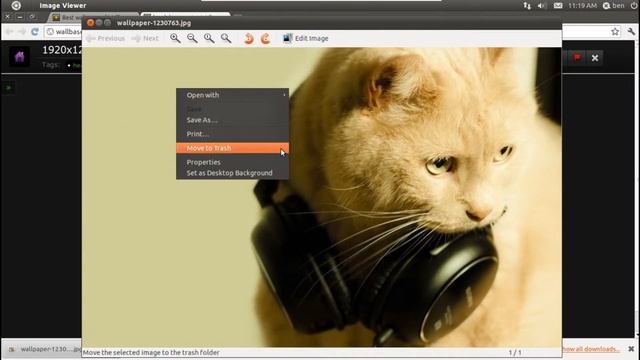Choose Save As... in context menu
Screen dimensions: 640x360
point(232,120)
